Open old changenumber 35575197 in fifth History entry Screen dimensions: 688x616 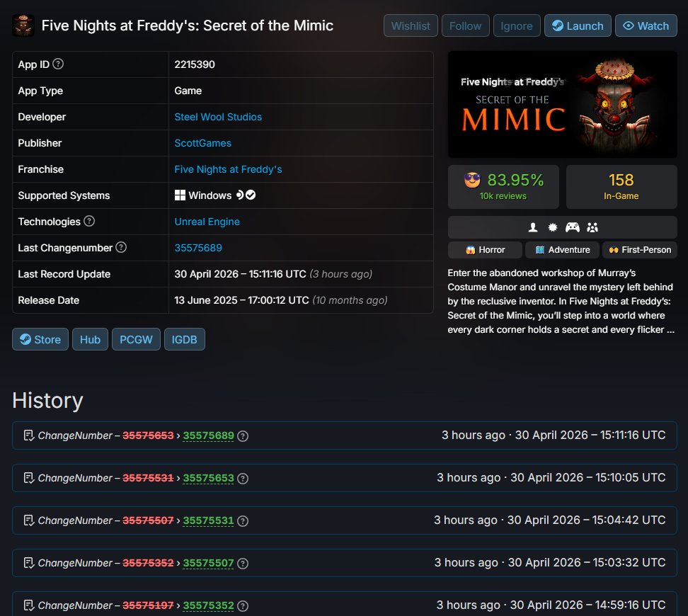[149, 605]
